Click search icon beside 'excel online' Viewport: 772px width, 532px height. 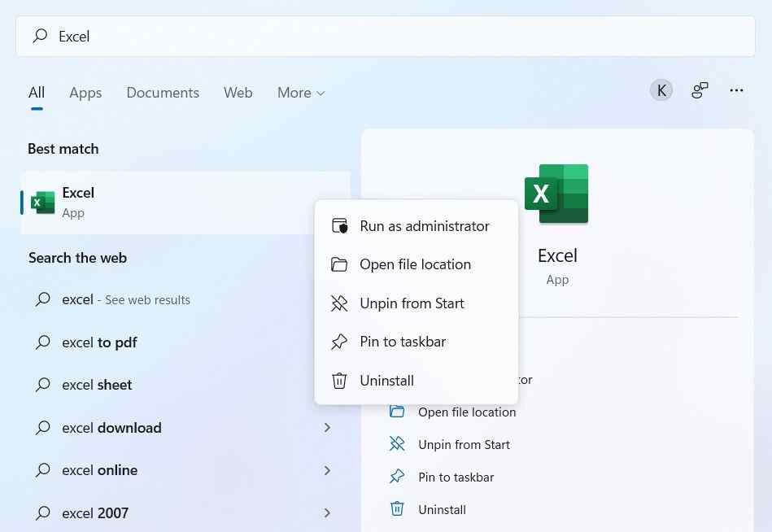[43, 470]
